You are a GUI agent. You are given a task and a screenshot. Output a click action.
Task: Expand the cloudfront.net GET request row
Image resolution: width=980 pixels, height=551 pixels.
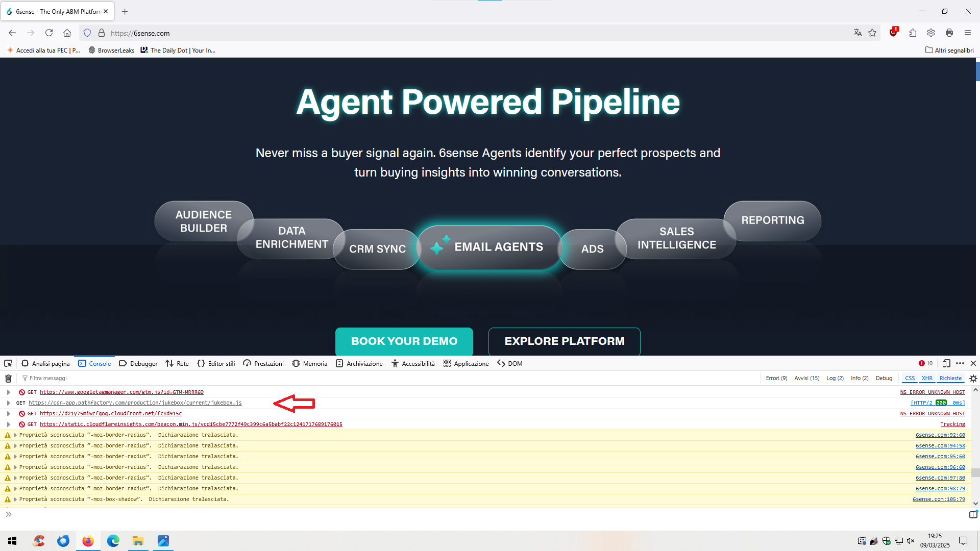pos(8,414)
